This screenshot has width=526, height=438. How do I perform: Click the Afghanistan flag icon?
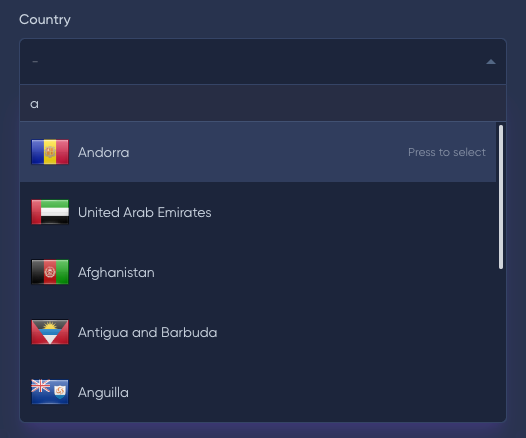coord(50,272)
